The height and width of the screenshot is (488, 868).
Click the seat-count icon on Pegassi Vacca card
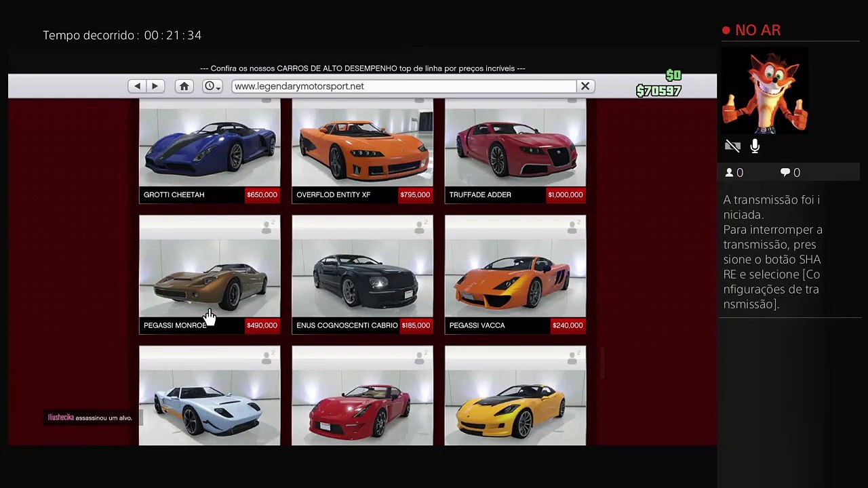(574, 227)
